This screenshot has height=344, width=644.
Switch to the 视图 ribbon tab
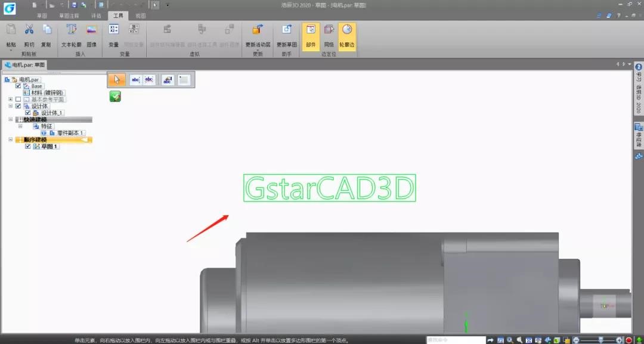141,16
